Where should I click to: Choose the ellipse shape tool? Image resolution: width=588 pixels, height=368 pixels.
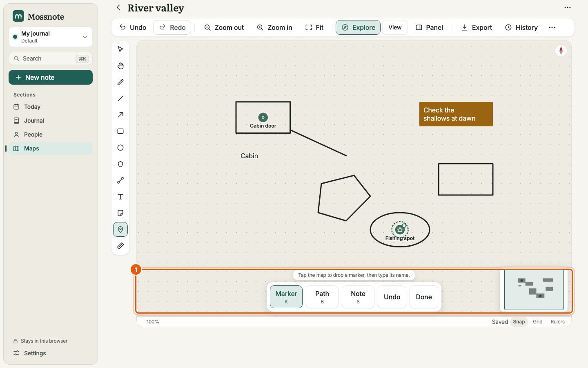[x=120, y=148]
